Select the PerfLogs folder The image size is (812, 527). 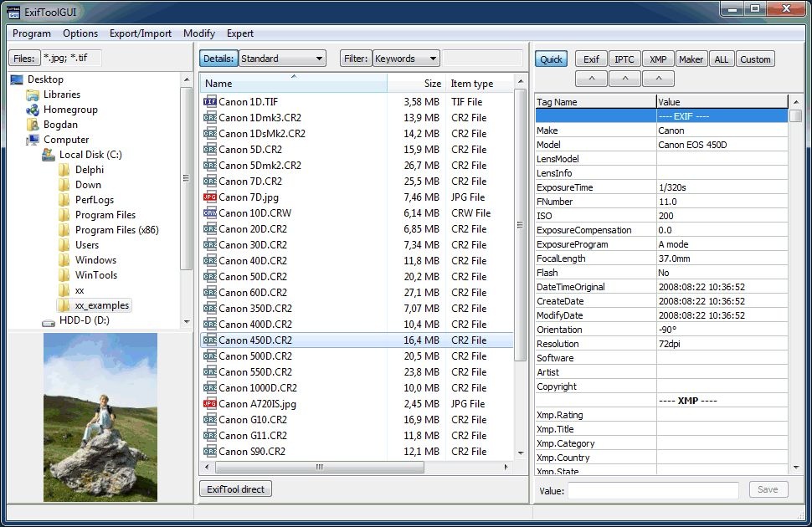pyautogui.click(x=95, y=200)
